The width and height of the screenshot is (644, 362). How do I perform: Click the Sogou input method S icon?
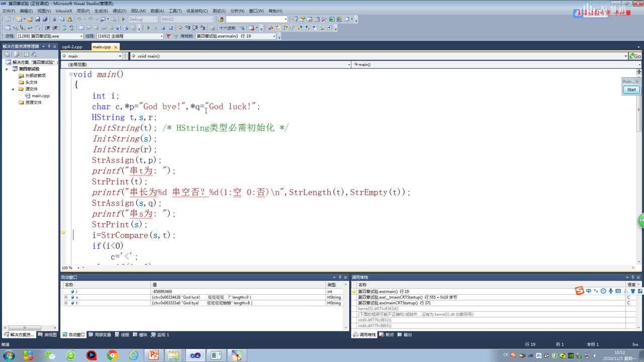coord(580,291)
